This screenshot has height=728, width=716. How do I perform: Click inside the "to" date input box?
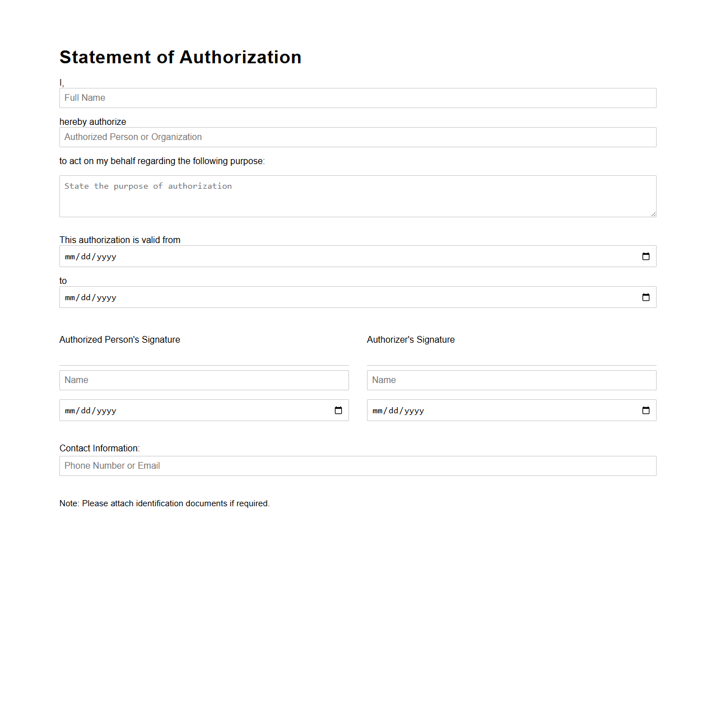pos(280,297)
